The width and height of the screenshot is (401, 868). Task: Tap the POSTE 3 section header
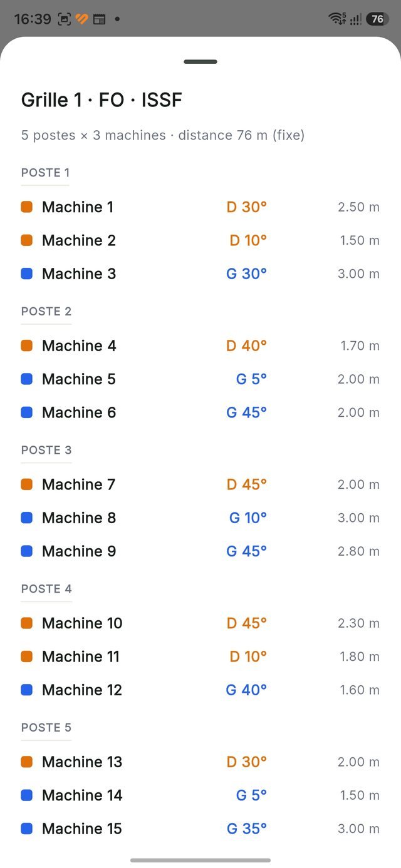(46, 450)
